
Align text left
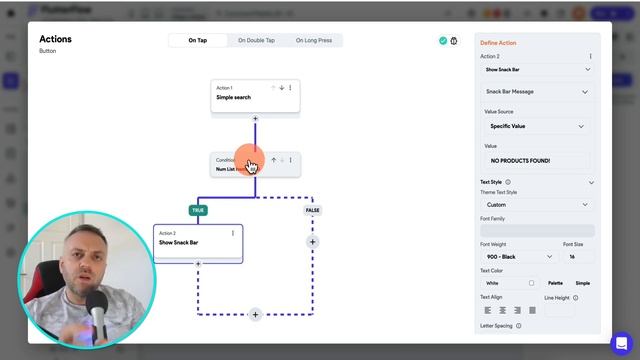(488, 311)
